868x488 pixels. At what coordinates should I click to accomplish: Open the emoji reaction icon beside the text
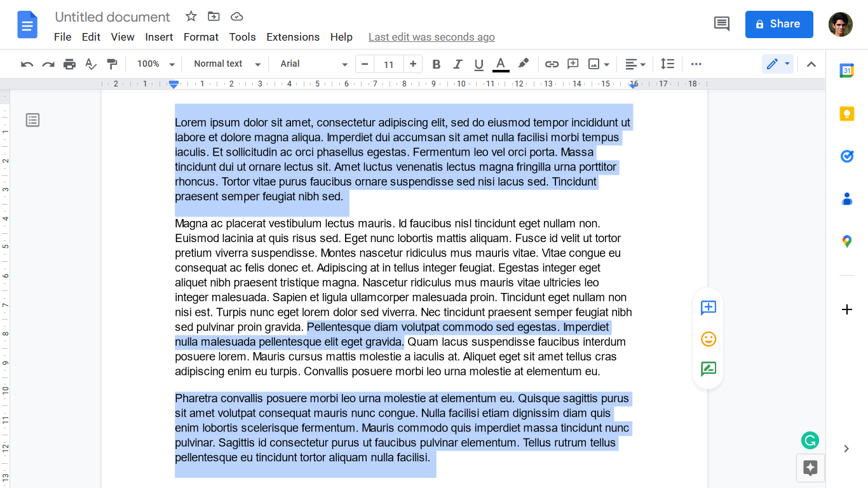coord(708,339)
